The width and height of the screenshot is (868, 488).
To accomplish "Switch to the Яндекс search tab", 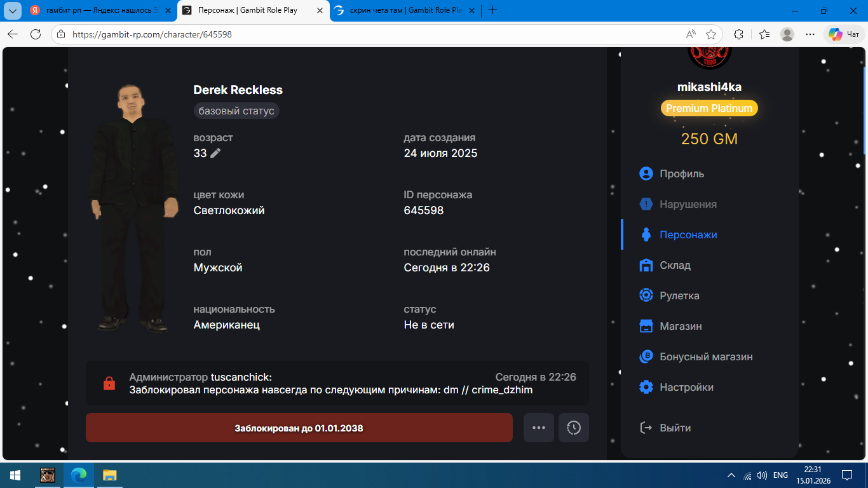I will pos(96,10).
